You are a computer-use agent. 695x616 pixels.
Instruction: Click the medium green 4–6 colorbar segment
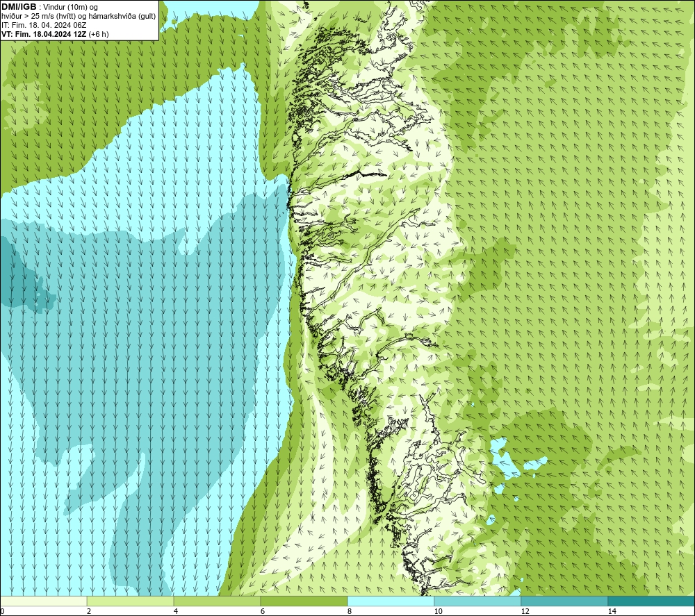pyautogui.click(x=217, y=601)
